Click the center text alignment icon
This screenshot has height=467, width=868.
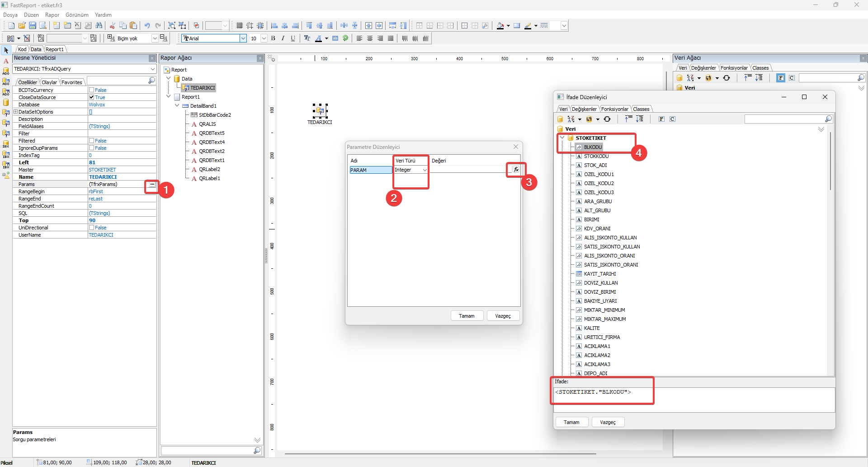(370, 38)
